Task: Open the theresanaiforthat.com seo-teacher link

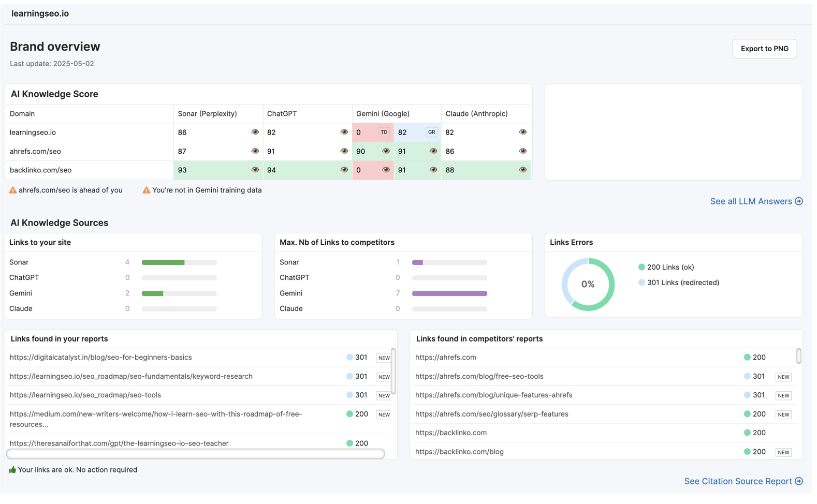Action: click(x=119, y=443)
